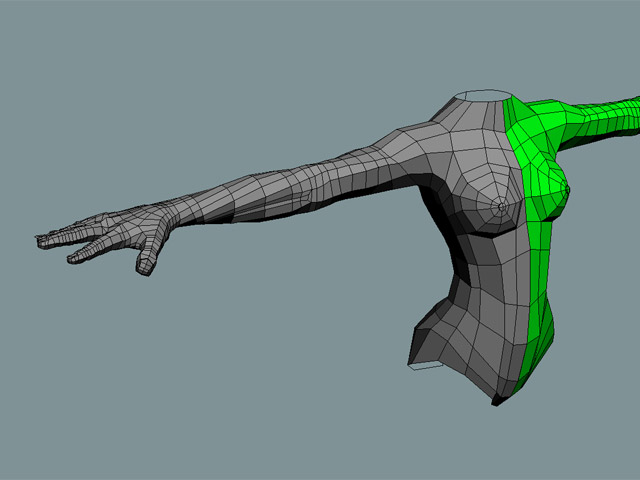Click empty viewport background to deselect
Viewport: 640px width, 480px height.
click(200, 380)
